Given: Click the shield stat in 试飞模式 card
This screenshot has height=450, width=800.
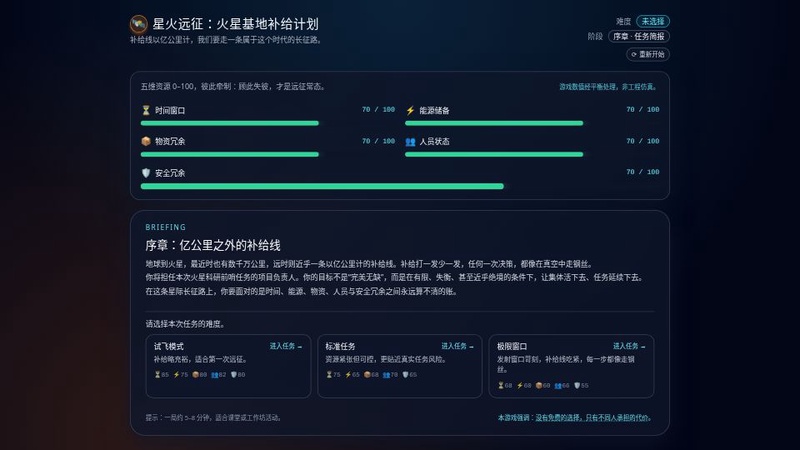Looking at the screenshot, I should 238,374.
